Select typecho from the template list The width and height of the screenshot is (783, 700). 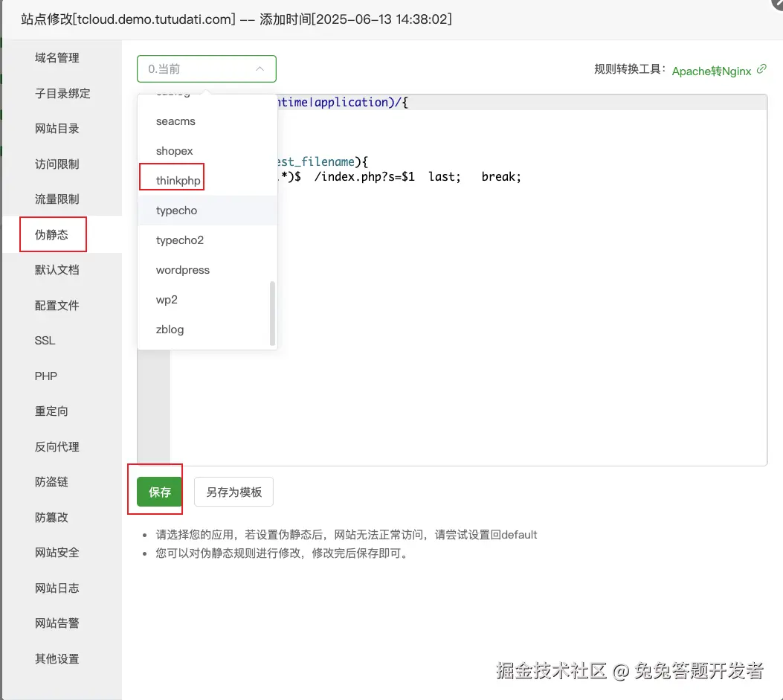click(x=176, y=211)
